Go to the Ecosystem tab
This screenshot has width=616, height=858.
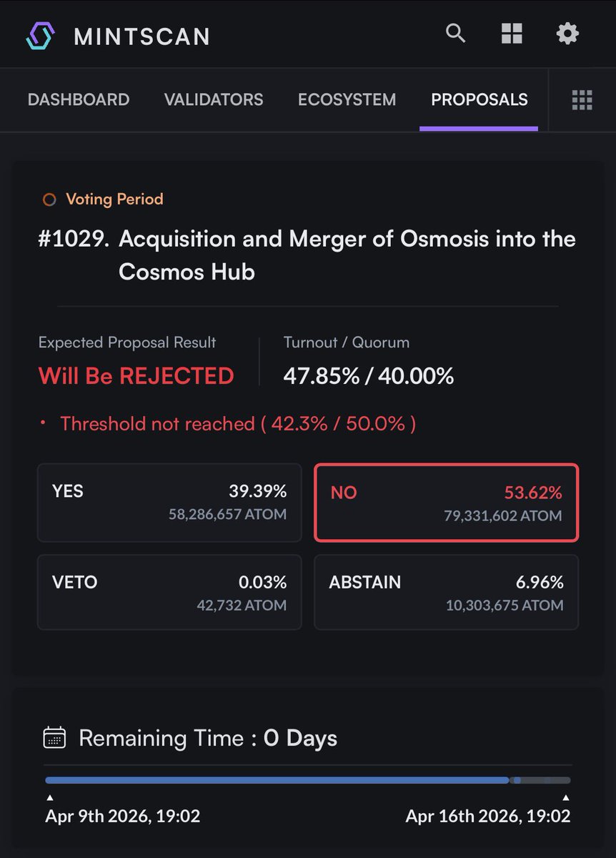click(347, 100)
